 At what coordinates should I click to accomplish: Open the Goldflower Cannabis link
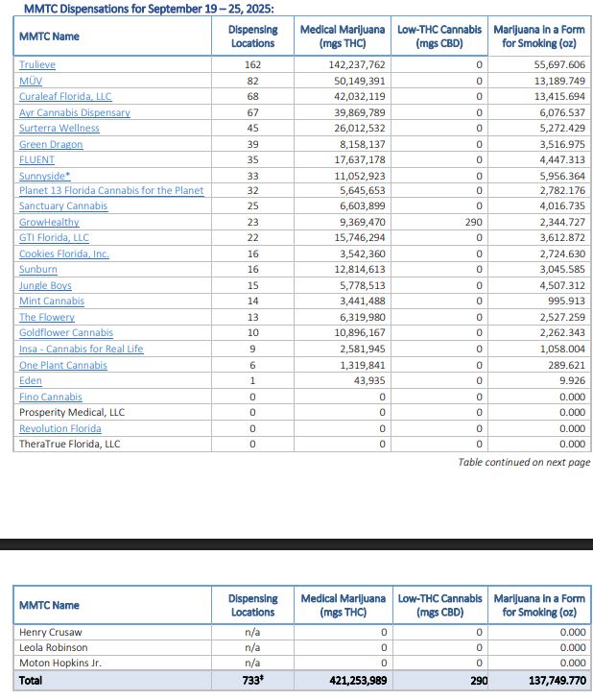click(x=66, y=333)
